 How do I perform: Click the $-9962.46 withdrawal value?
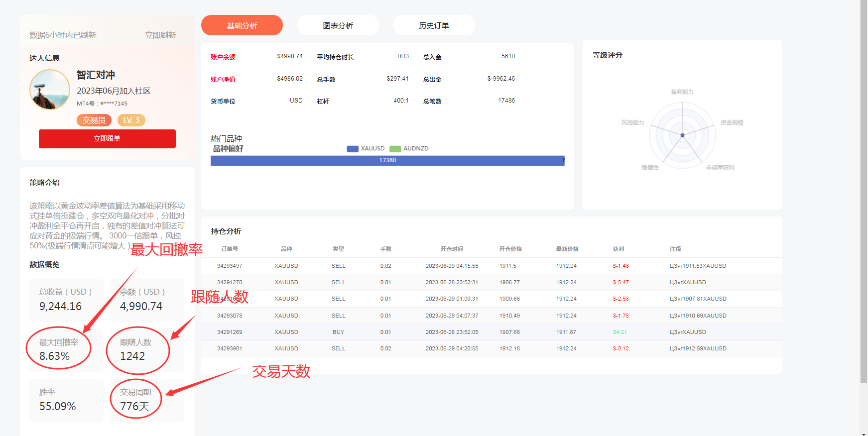501,79
